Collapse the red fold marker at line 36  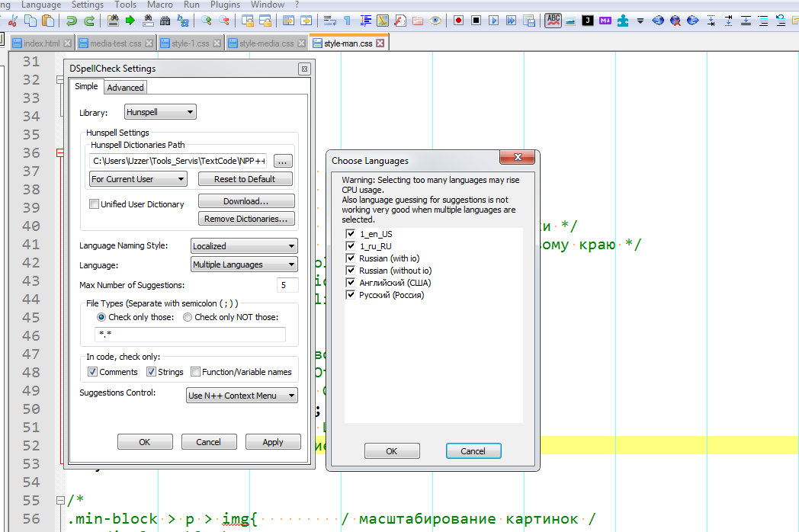pyautogui.click(x=60, y=153)
